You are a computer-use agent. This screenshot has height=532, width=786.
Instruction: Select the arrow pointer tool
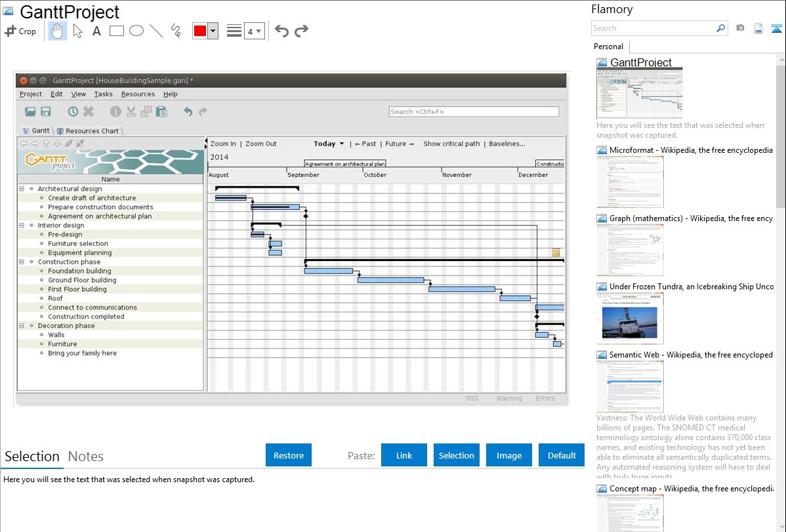(77, 31)
